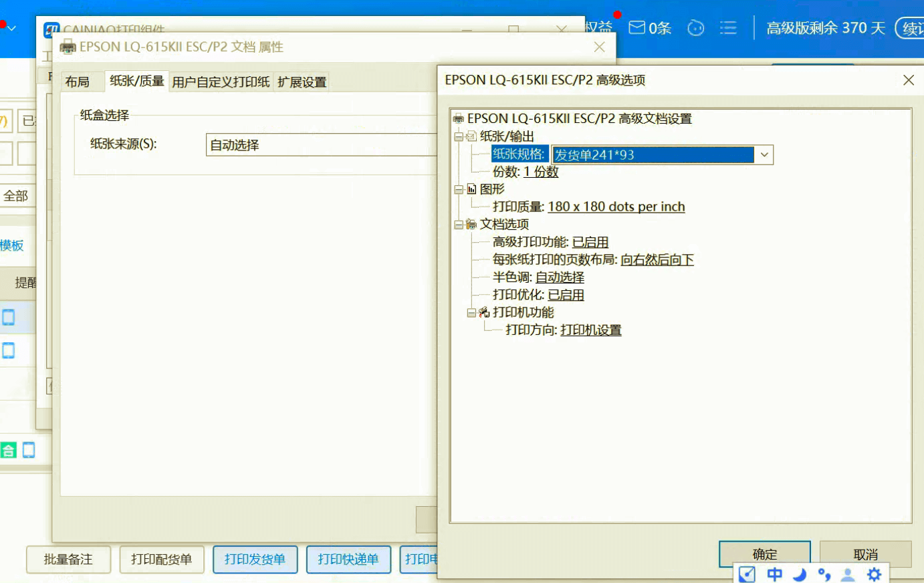Click the 纸张/输出 folder icon
The height and width of the screenshot is (583, 924).
[471, 136]
